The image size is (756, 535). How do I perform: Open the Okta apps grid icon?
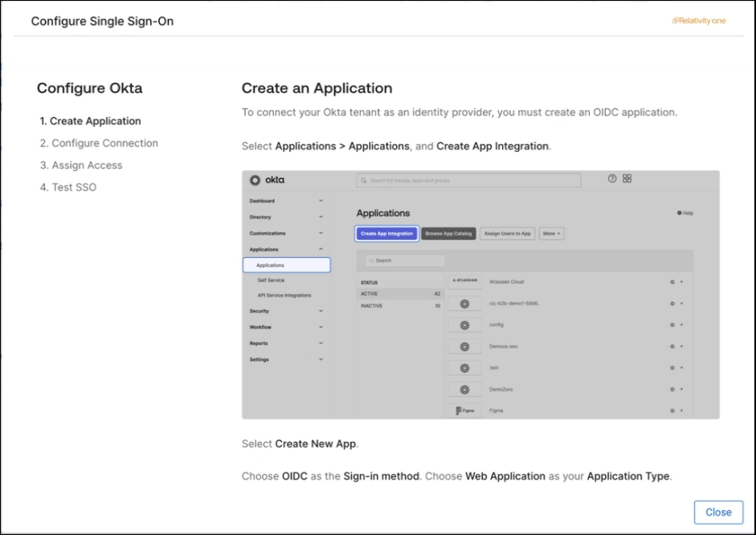pyautogui.click(x=627, y=178)
